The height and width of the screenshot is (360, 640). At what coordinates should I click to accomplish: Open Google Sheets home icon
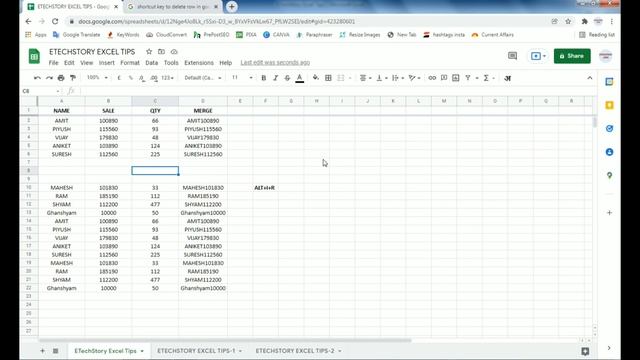(34, 56)
